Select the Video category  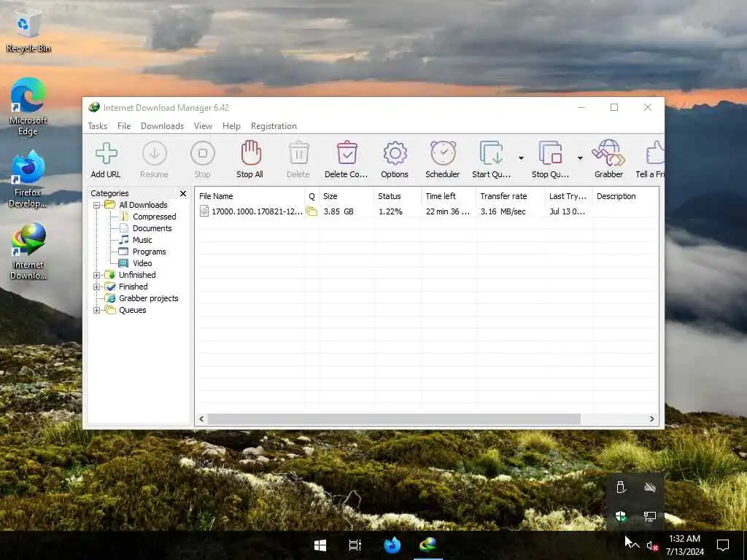[142, 263]
